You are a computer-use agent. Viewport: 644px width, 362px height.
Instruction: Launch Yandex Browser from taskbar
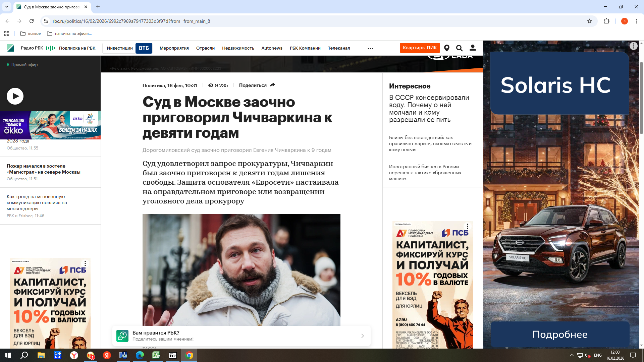pyautogui.click(x=74, y=355)
